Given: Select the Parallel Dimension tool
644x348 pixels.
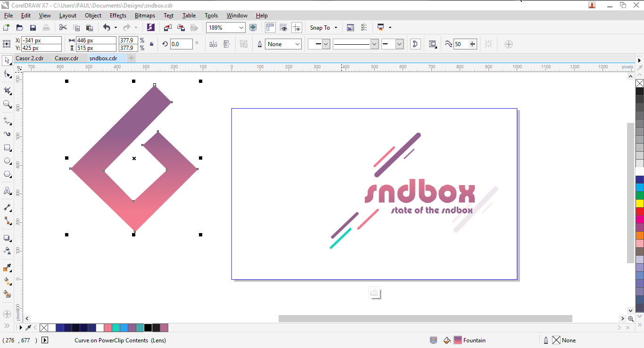Looking at the screenshot, I should (7, 207).
